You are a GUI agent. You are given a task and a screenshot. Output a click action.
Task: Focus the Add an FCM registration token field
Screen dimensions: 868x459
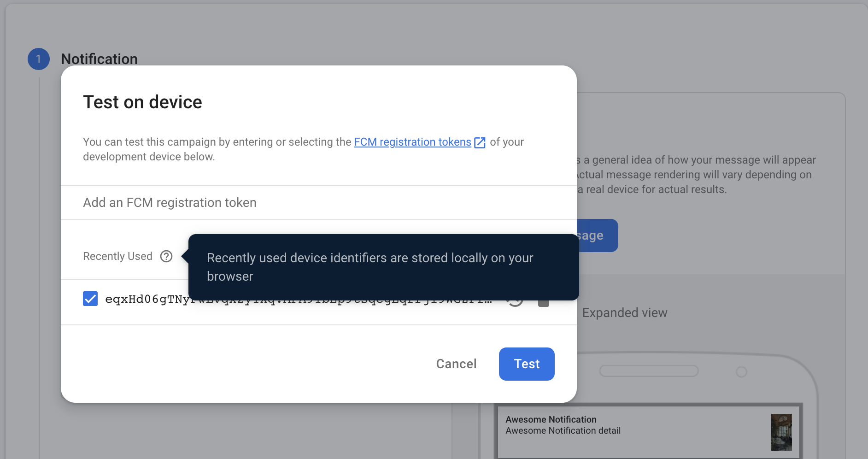point(318,203)
